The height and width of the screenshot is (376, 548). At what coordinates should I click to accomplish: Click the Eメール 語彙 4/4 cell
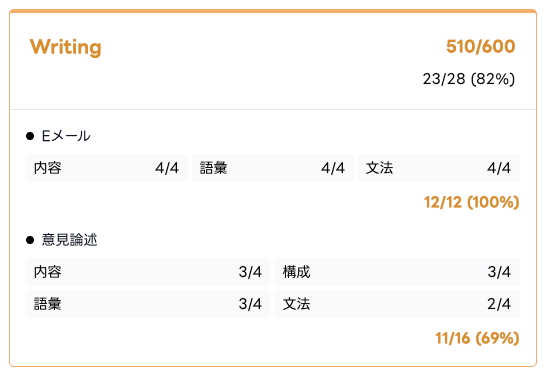273,168
